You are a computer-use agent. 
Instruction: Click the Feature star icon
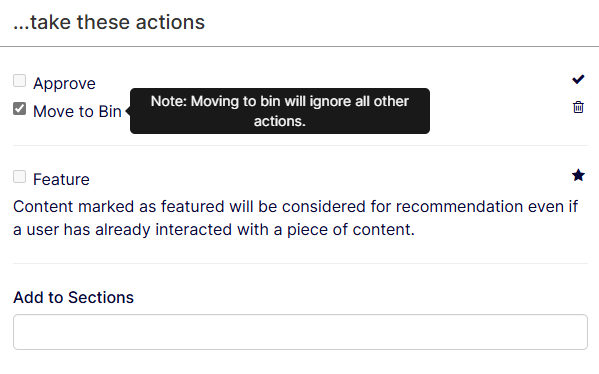coord(578,175)
